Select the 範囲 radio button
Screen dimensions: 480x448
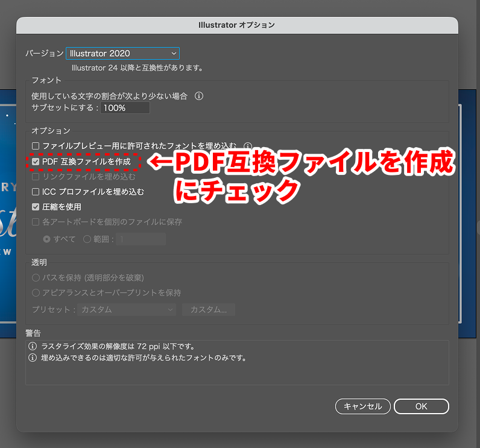(x=87, y=239)
